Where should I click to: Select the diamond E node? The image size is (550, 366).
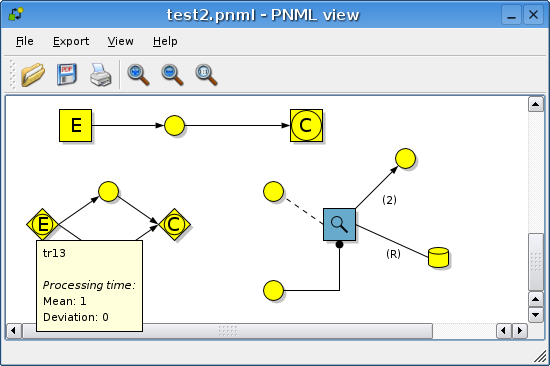42,224
